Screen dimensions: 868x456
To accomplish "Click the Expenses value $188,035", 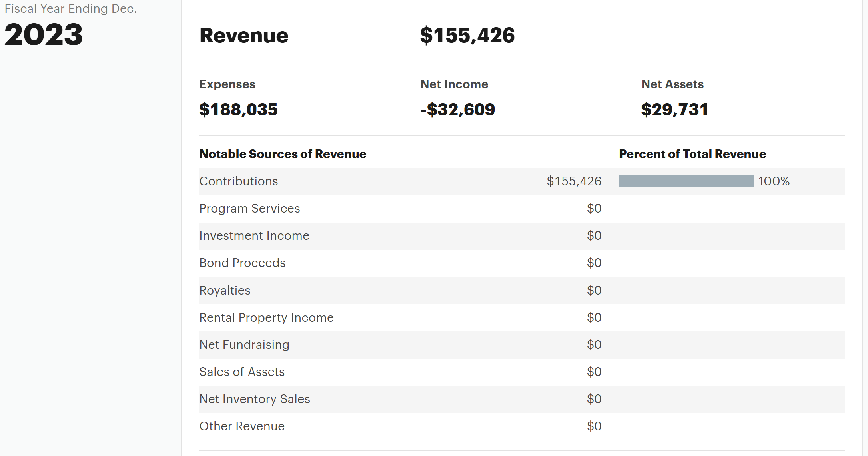I will [x=238, y=110].
